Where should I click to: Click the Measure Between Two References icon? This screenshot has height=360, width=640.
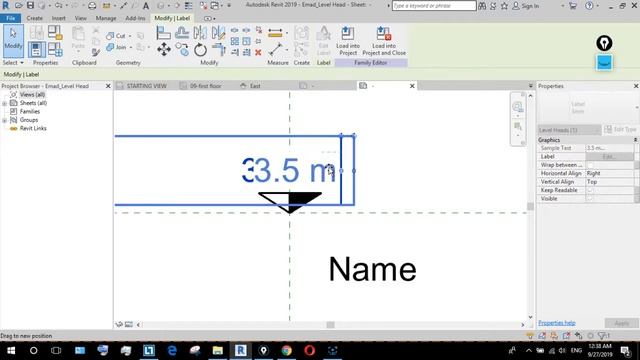275,50
